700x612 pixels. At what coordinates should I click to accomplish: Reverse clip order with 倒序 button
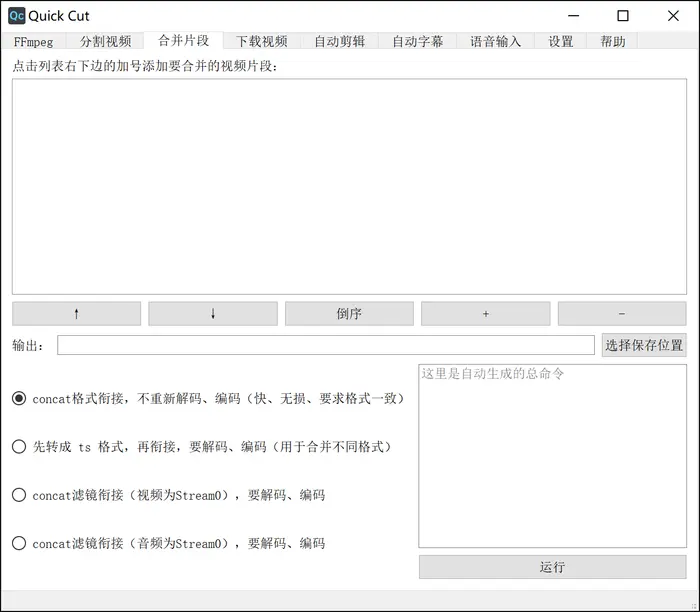[x=349, y=314]
